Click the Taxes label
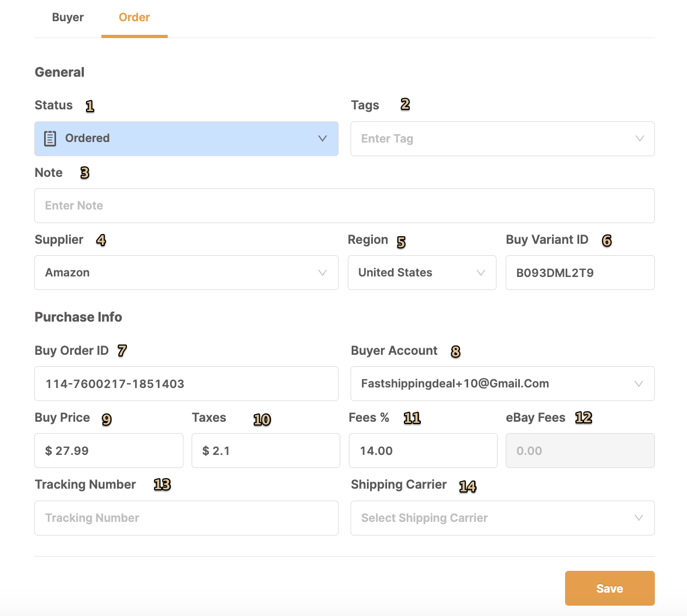Viewport: 687px width, 616px height. 209,417
